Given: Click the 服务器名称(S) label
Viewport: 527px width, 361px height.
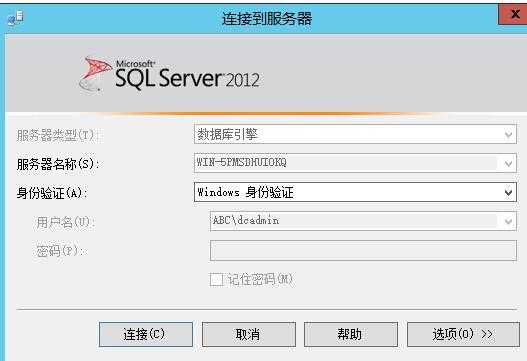Looking at the screenshot, I should pyautogui.click(x=58, y=164).
